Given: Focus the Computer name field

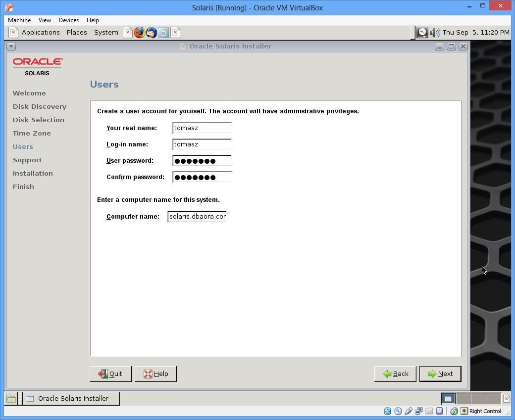Looking at the screenshot, I should click(x=197, y=217).
